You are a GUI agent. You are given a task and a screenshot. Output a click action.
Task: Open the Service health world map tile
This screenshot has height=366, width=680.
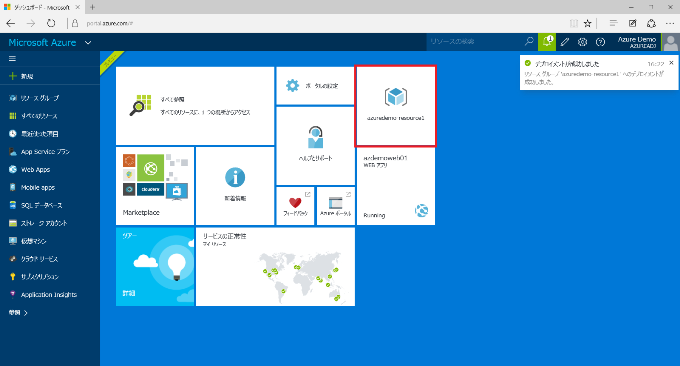point(275,267)
